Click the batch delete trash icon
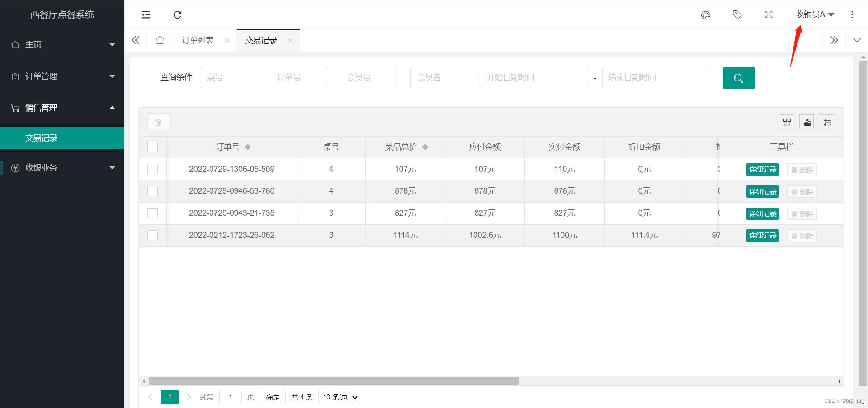Image resolution: width=868 pixels, height=408 pixels. point(159,122)
